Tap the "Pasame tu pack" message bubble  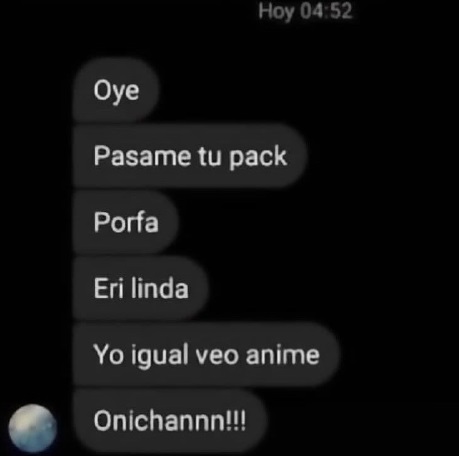point(189,156)
